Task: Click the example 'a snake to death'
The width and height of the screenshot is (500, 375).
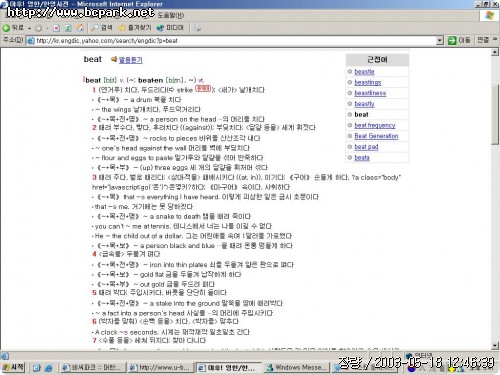Action: click(176, 216)
